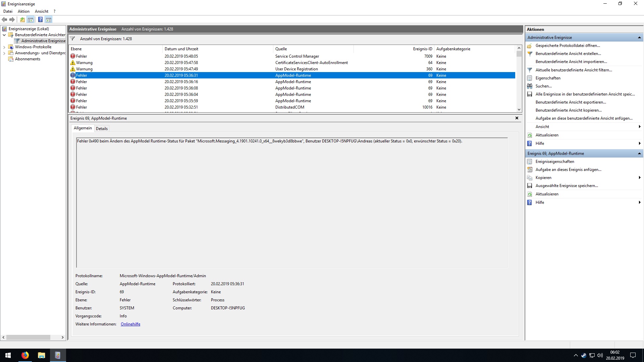Open the Datei menu
The image size is (644, 362).
[8, 11]
